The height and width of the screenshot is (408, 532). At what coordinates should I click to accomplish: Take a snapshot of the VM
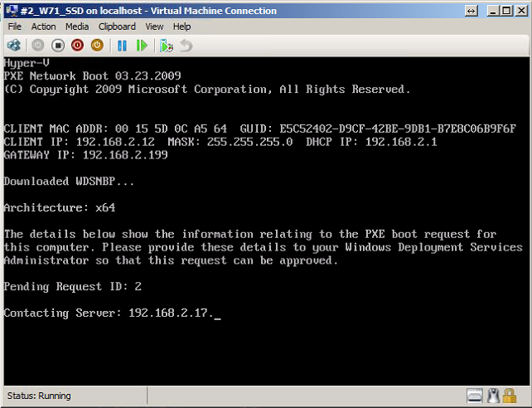(x=167, y=46)
